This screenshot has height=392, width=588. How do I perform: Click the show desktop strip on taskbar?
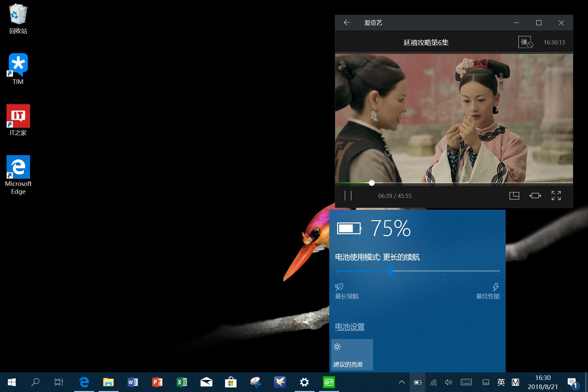(587, 382)
